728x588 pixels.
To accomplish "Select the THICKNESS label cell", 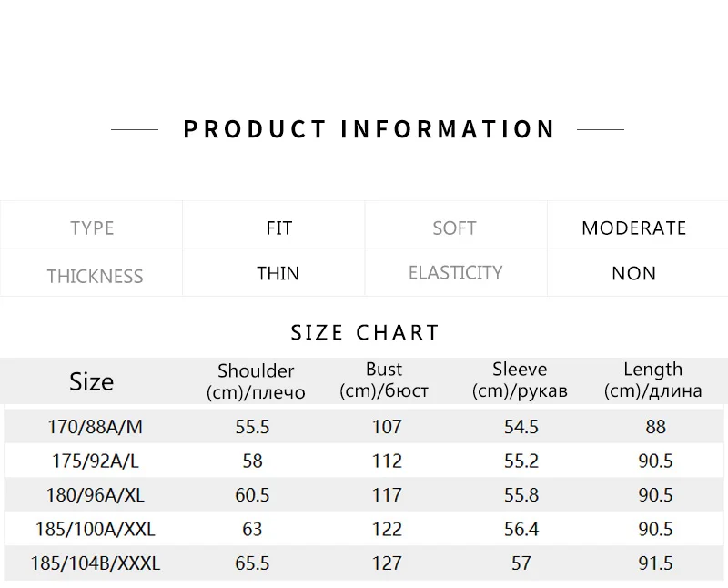I will click(95, 276).
